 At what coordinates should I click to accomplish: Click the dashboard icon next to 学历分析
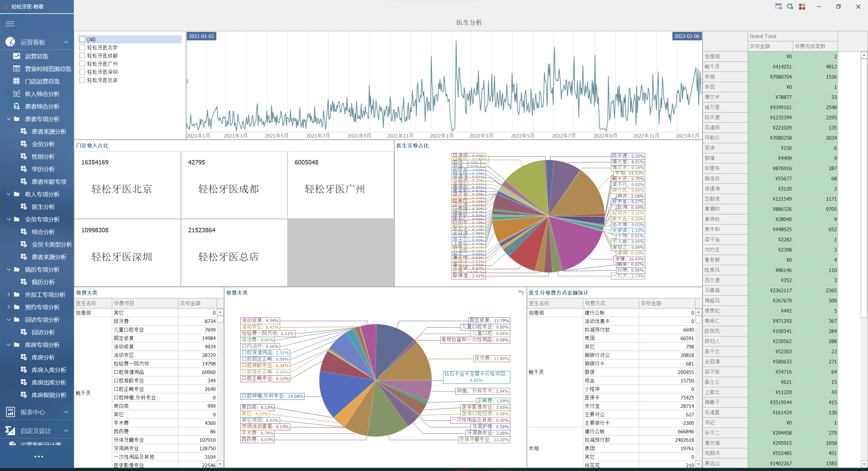tap(24, 169)
